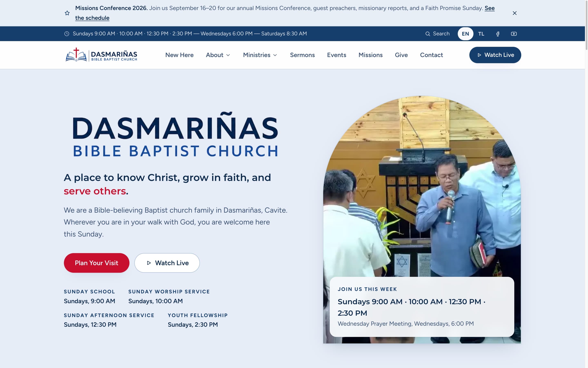Click the outlined Watch Live hero button

pyautogui.click(x=167, y=263)
